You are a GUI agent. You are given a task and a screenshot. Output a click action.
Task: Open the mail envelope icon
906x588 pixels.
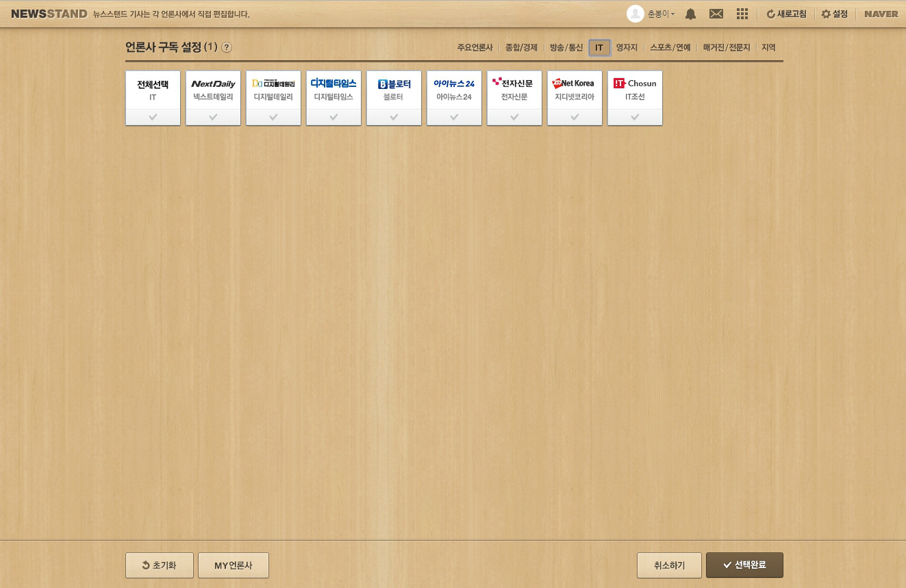coord(716,14)
